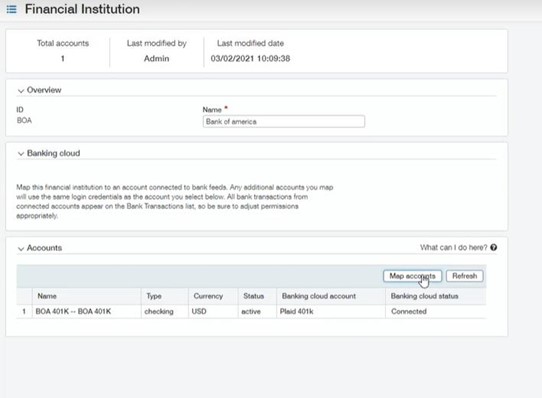
Task: Click the Accounts section heading
Action: coord(44,248)
